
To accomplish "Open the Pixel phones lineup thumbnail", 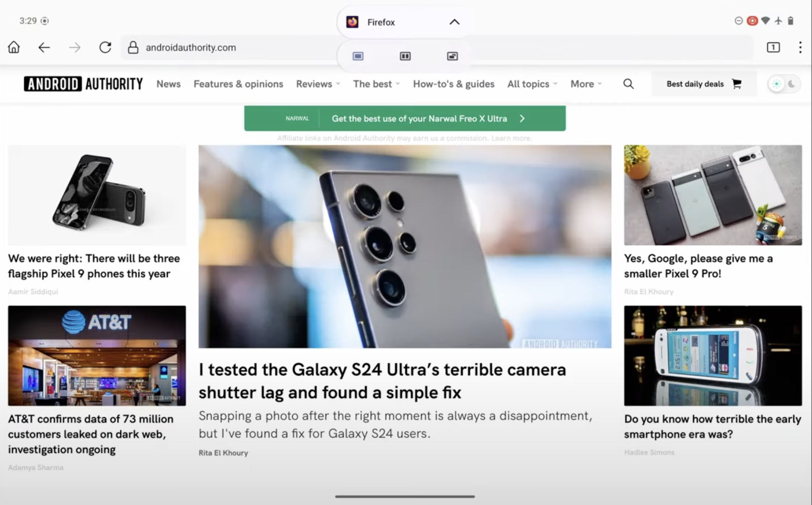I will 713,195.
